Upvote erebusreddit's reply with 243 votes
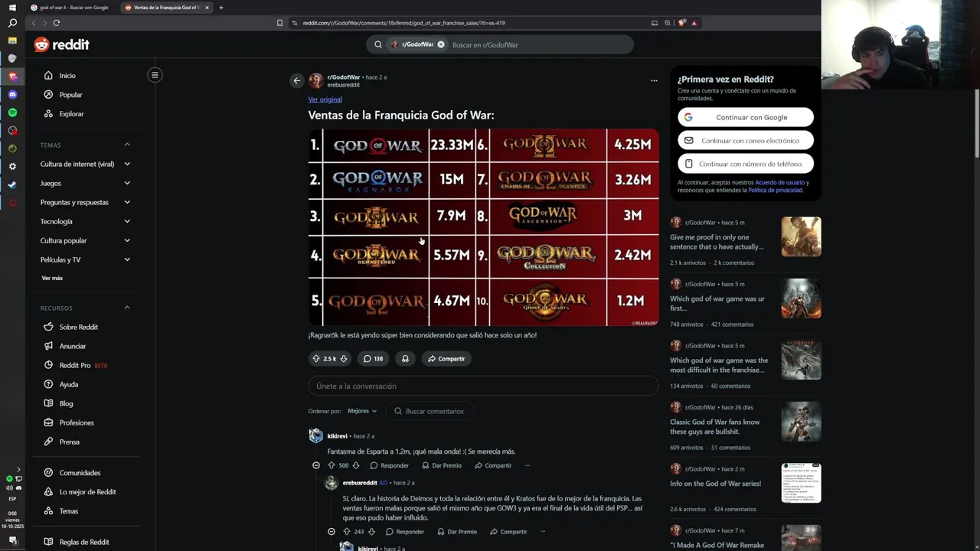The image size is (980, 551). (347, 531)
